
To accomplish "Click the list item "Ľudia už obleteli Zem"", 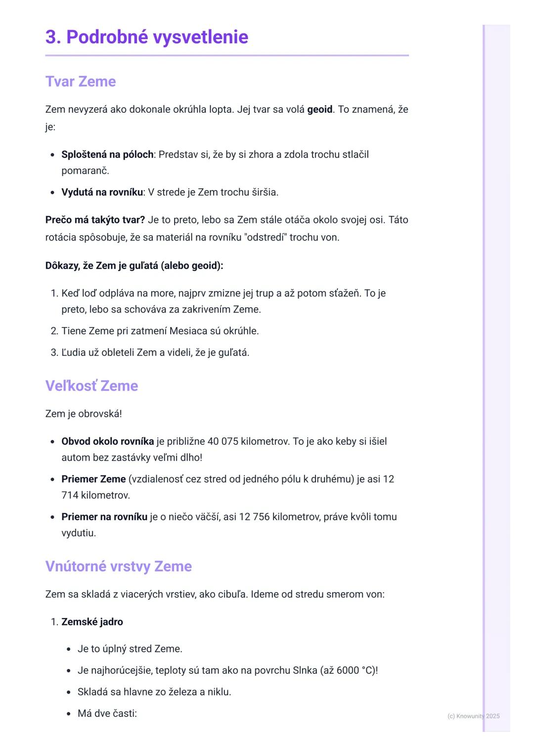I will 155,353.
